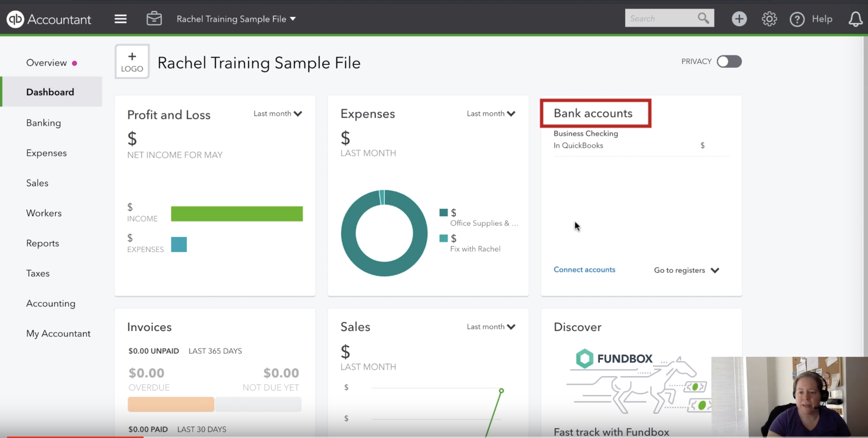Screen dimensions: 868x438
Task: Click the blue EXPENSES bar
Action: click(179, 244)
